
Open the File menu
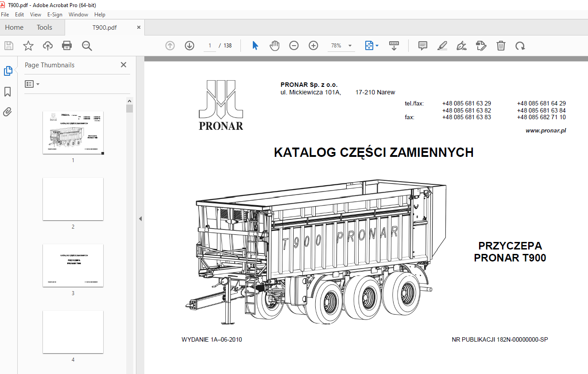(5, 15)
